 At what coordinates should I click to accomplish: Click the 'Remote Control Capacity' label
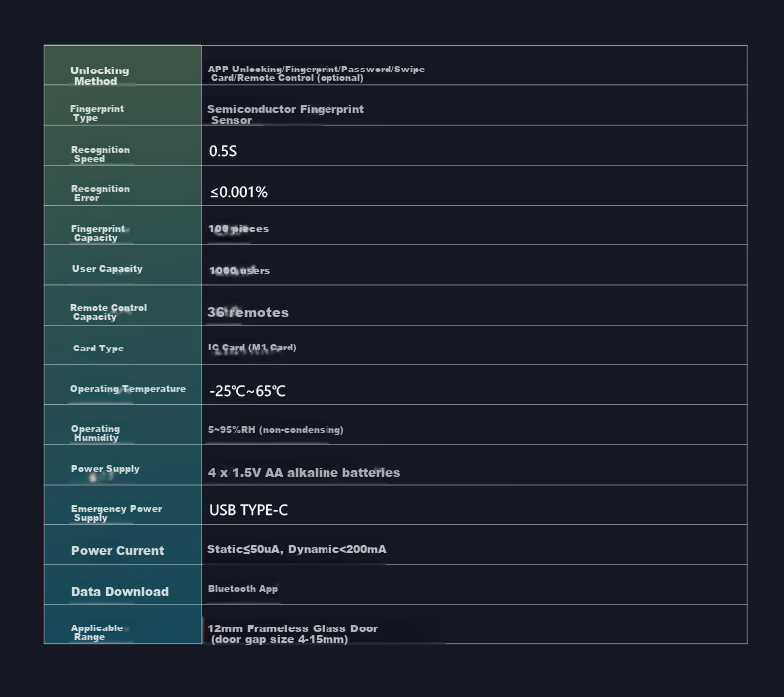108,312
